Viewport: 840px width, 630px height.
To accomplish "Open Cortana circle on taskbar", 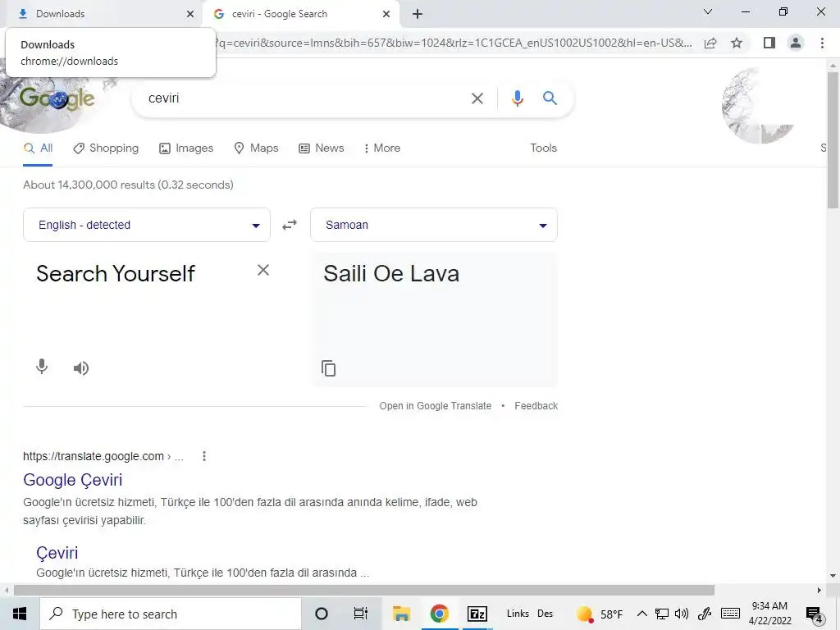I will [x=322, y=614].
